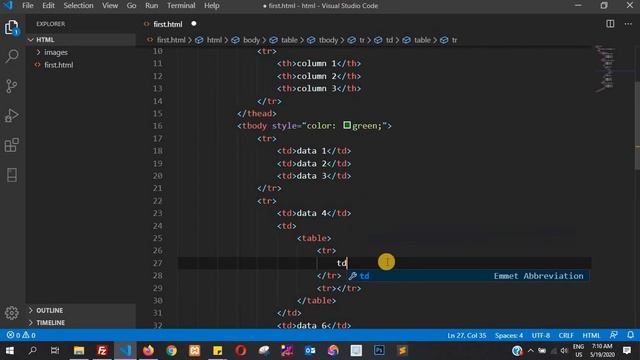Click the errors and warnings status indicator
Viewport: 640px width, 360px height.
pos(21,335)
